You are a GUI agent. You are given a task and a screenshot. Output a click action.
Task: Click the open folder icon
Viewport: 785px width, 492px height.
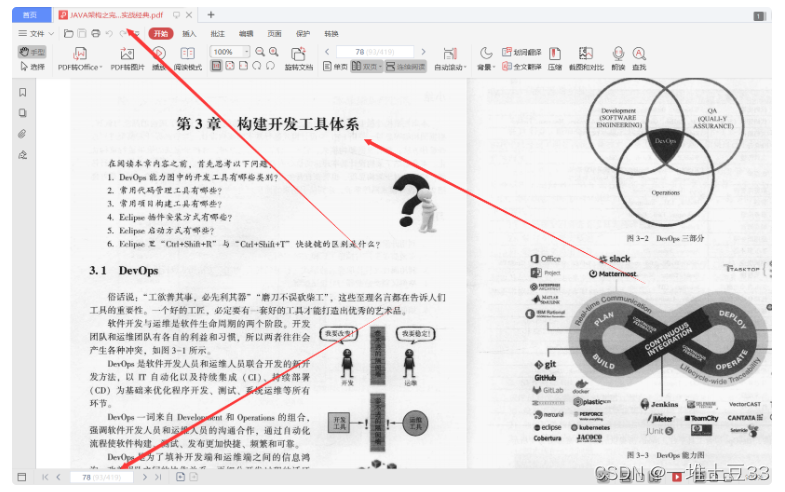point(69,34)
